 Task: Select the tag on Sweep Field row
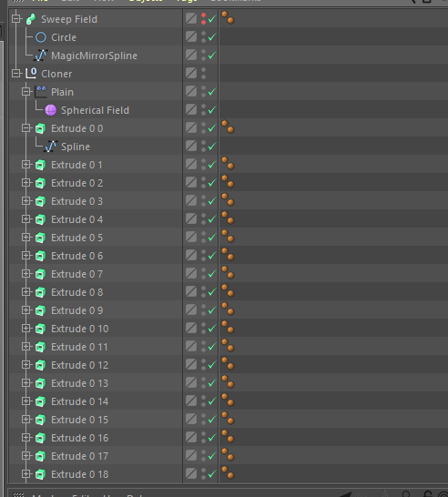[228, 17]
